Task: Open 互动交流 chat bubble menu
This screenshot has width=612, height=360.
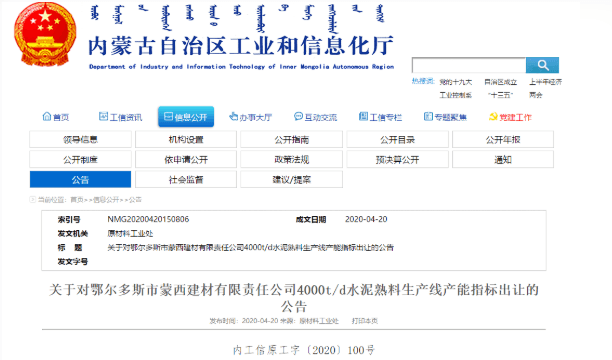Action: 315,117
